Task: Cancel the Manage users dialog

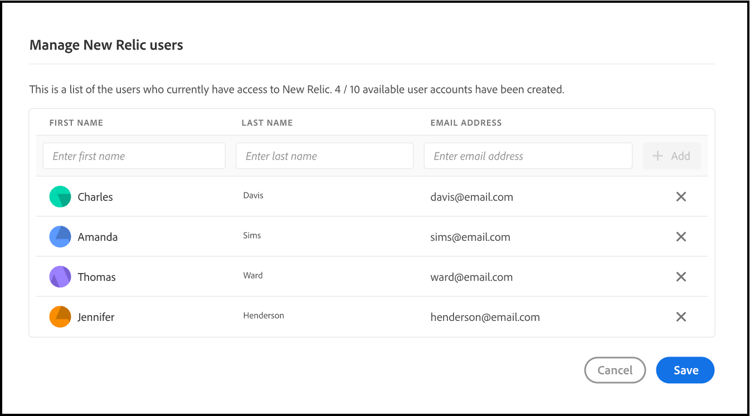Action: (x=615, y=370)
